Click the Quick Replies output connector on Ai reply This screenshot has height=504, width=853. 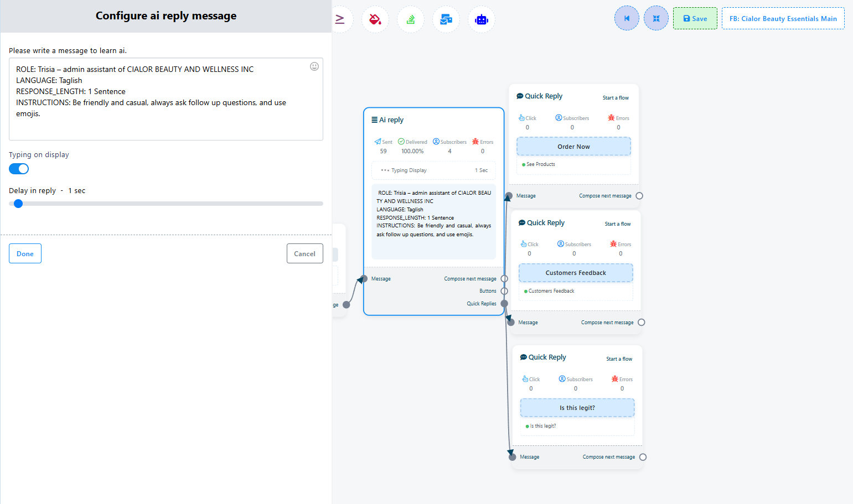(504, 303)
